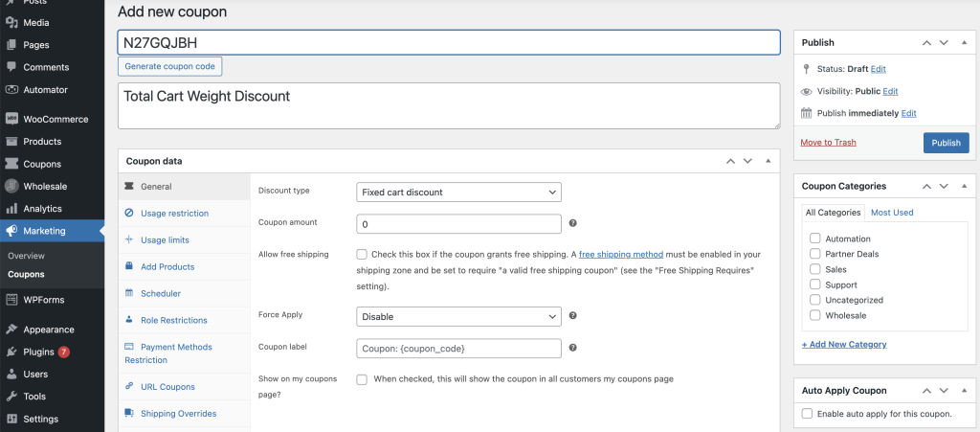Click the WooCommerce logo icon
The height and width of the screenshot is (432, 980).
click(x=11, y=119)
